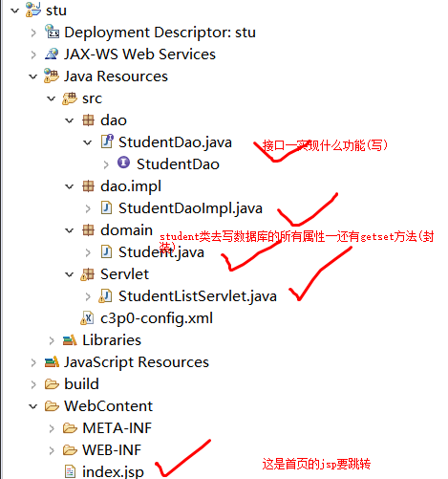Click the stu project icon

click(33, 10)
